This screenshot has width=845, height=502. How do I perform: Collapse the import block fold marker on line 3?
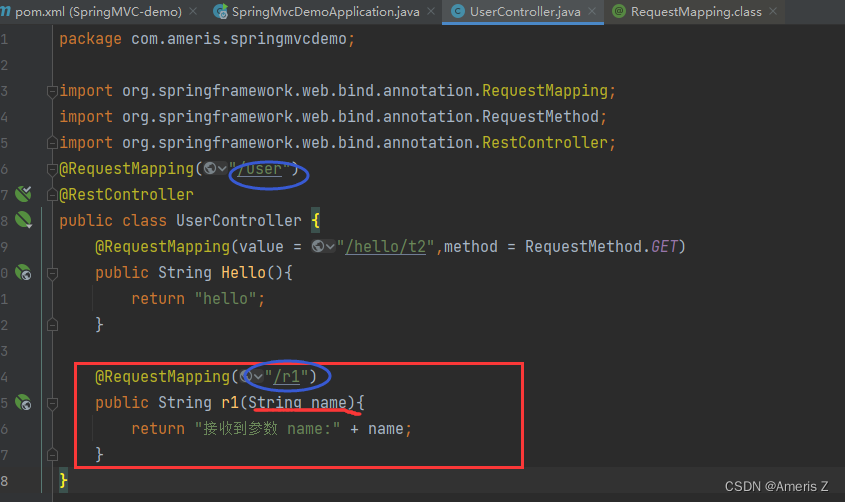[52, 91]
